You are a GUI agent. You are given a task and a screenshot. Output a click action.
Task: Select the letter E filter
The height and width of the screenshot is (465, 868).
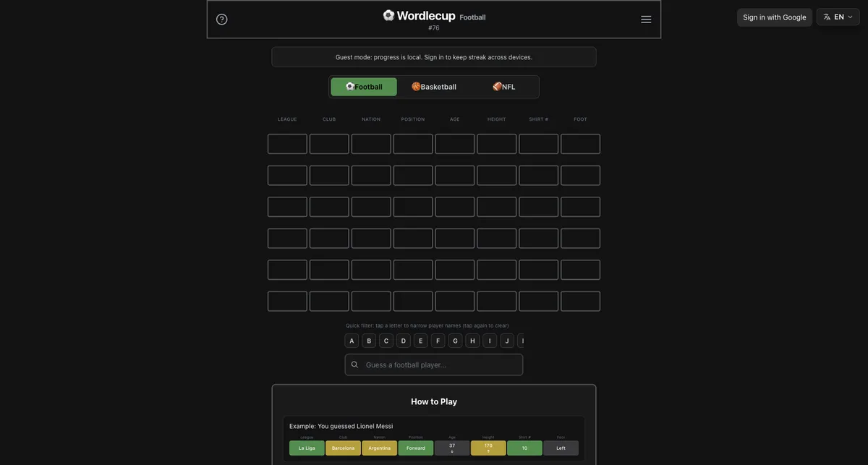tap(421, 341)
